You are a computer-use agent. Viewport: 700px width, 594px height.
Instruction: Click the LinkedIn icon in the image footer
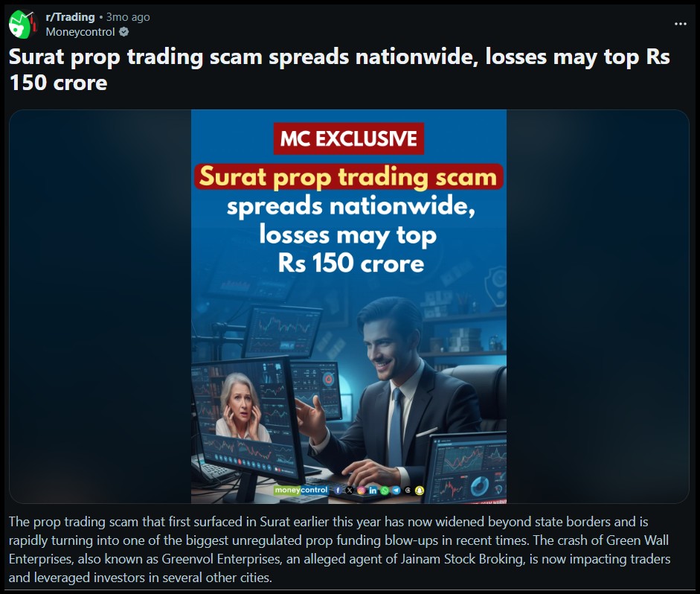pos(373,491)
